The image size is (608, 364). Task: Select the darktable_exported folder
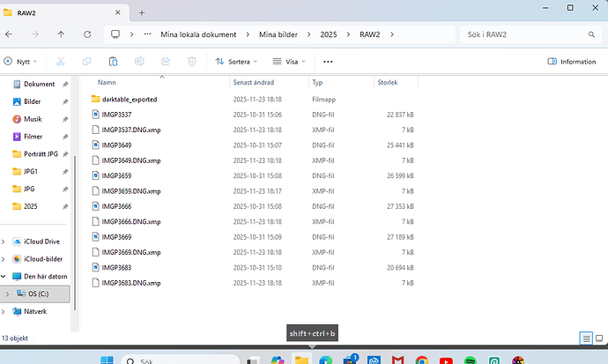[x=129, y=100]
